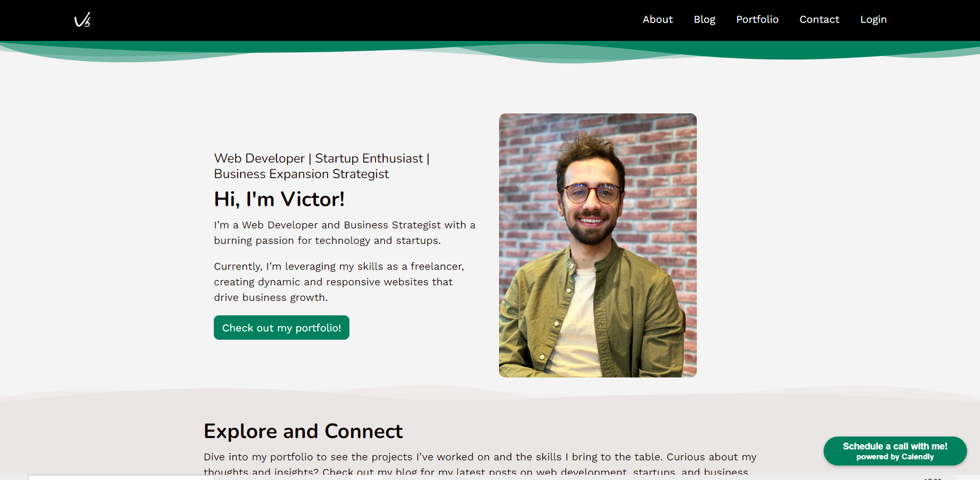Image resolution: width=980 pixels, height=480 pixels.
Task: Click Victor's profile photo
Action: tap(597, 245)
